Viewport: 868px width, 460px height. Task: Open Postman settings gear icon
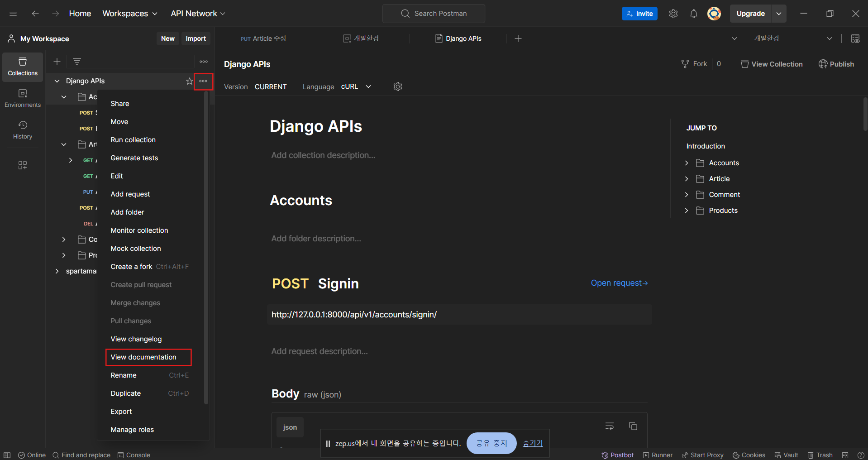(x=673, y=14)
